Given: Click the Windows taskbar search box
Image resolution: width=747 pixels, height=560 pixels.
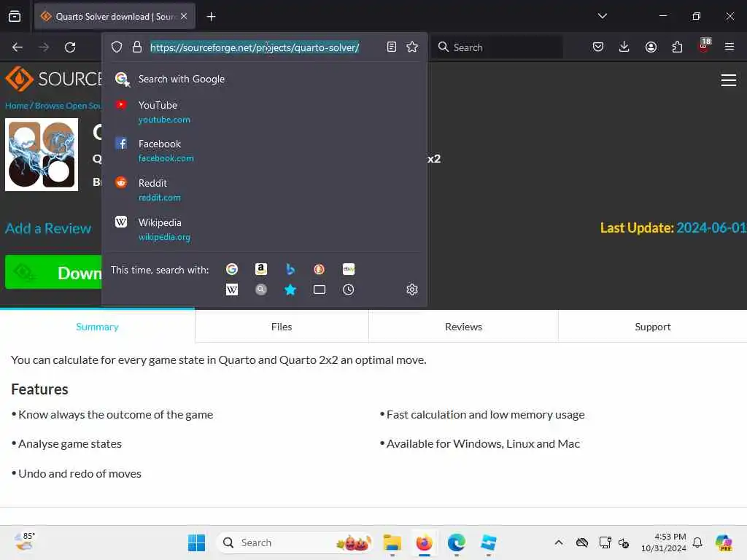Looking at the screenshot, I should (294, 542).
